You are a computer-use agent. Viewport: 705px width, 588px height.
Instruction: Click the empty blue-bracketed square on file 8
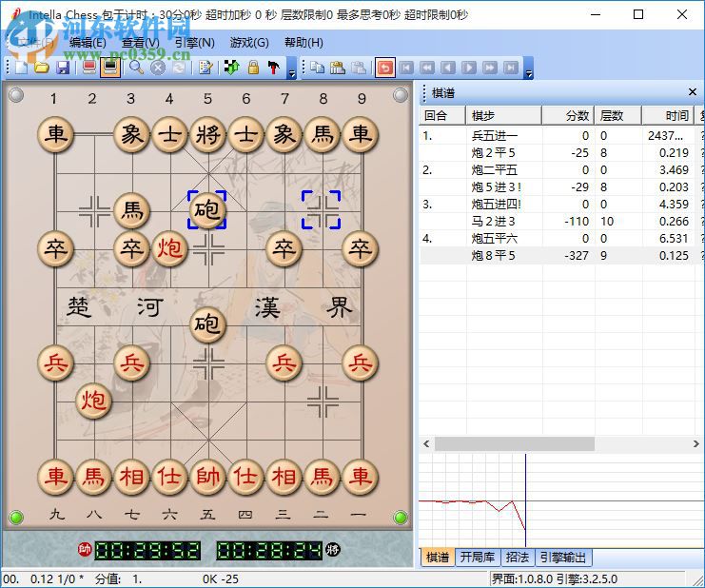321,210
